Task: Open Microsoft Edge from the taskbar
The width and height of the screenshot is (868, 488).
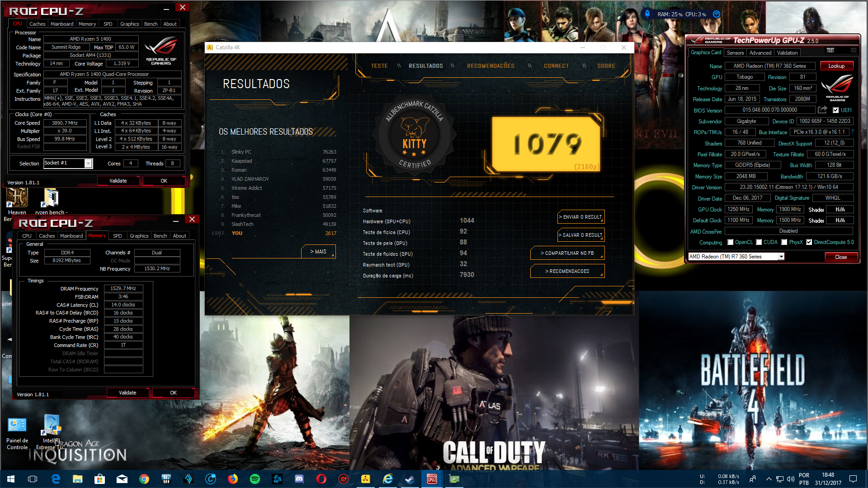Action: pos(56,479)
